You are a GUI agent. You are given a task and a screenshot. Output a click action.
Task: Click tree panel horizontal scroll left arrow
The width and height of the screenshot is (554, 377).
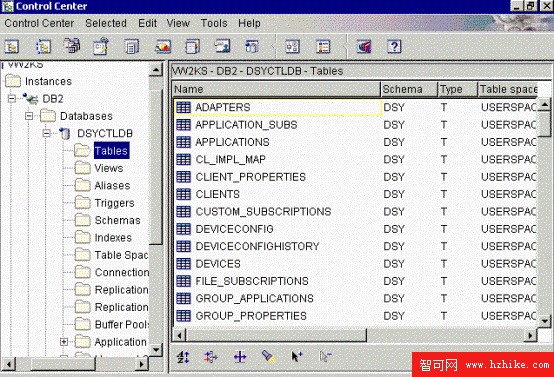click(x=8, y=364)
